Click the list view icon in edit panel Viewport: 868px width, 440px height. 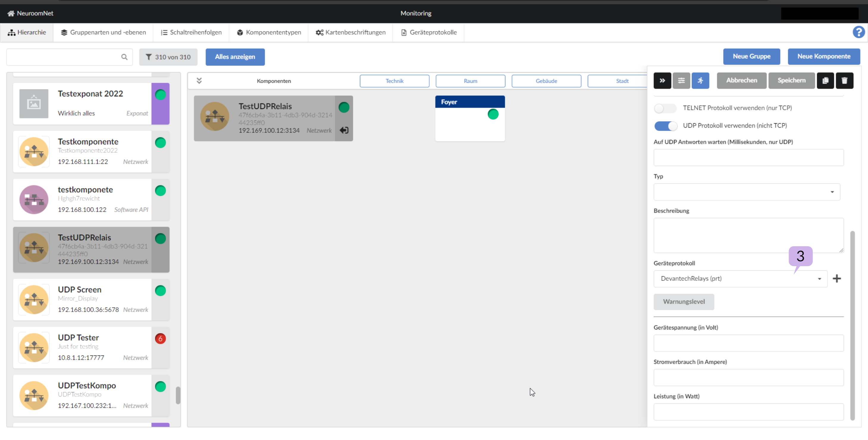pyautogui.click(x=681, y=80)
